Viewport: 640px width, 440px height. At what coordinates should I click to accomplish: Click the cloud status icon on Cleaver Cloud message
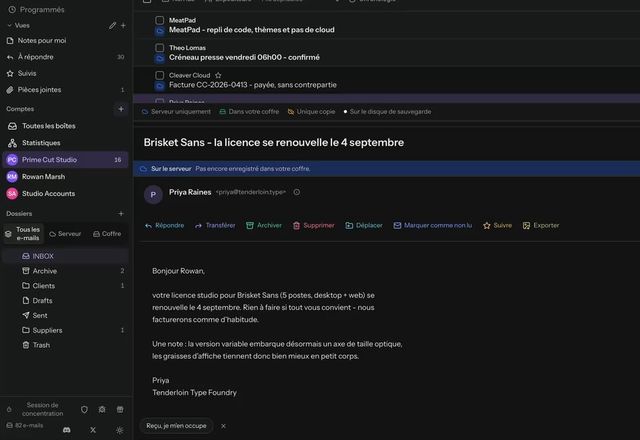pos(160,86)
